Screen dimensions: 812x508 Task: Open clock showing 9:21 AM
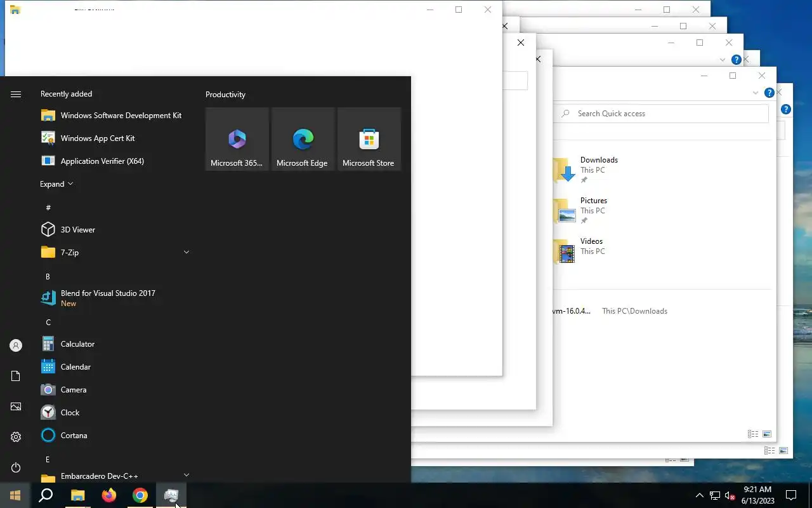point(757,495)
